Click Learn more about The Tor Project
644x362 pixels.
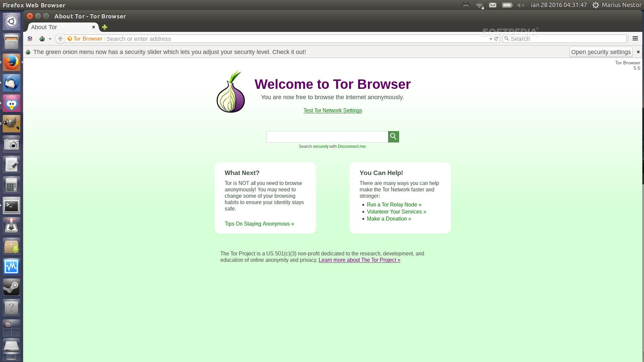(360, 260)
